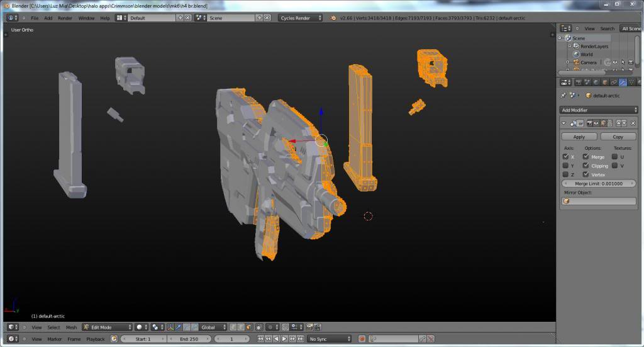Screen dimensions: 644x347
Task: Add a new screen layout with plus
Action: point(180,18)
